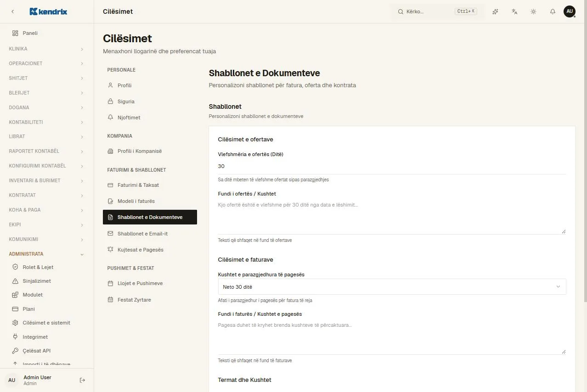Expand the DOGANA sidebar section
587x392 pixels.
coord(47,107)
